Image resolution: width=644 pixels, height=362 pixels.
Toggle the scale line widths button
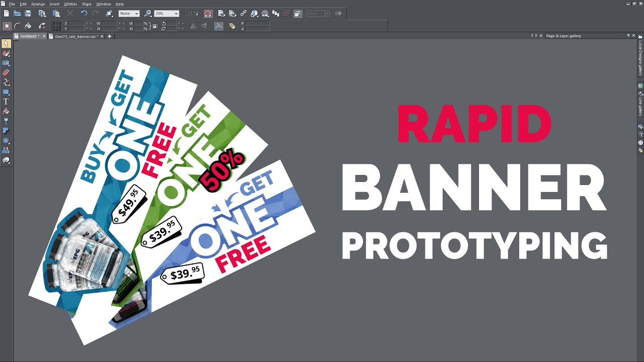[218, 26]
